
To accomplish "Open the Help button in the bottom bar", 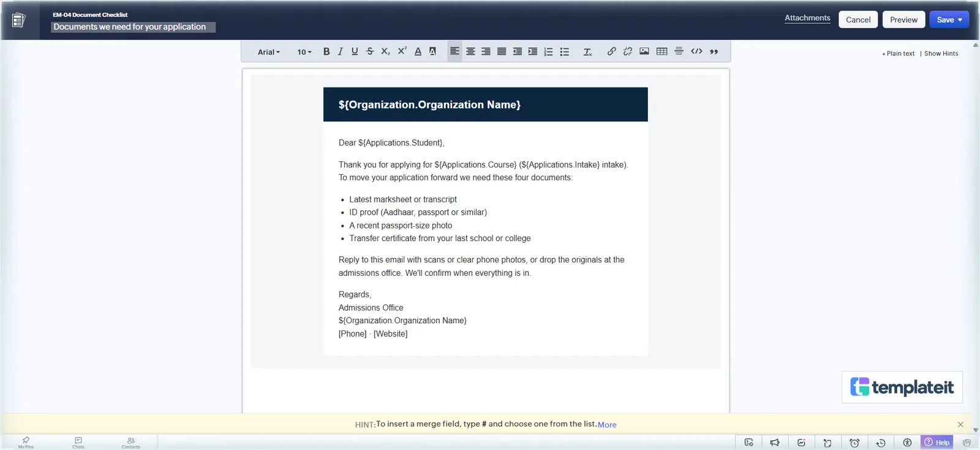I will [x=937, y=442].
